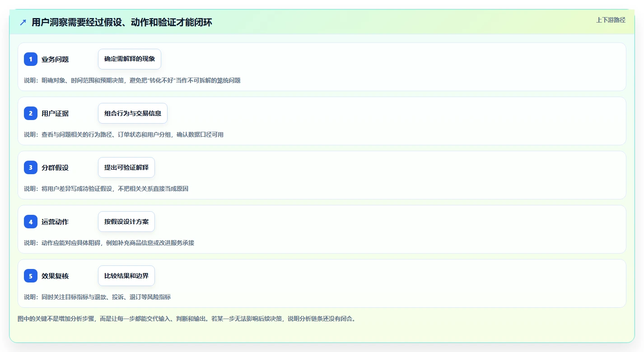Click the 用户证据 step label
Image resolution: width=644 pixels, height=352 pixels.
[x=55, y=113]
